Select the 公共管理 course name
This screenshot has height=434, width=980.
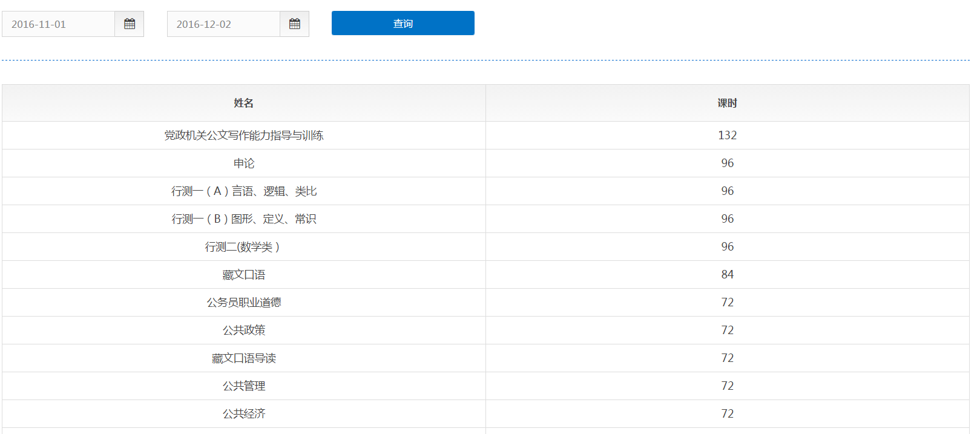(x=244, y=386)
